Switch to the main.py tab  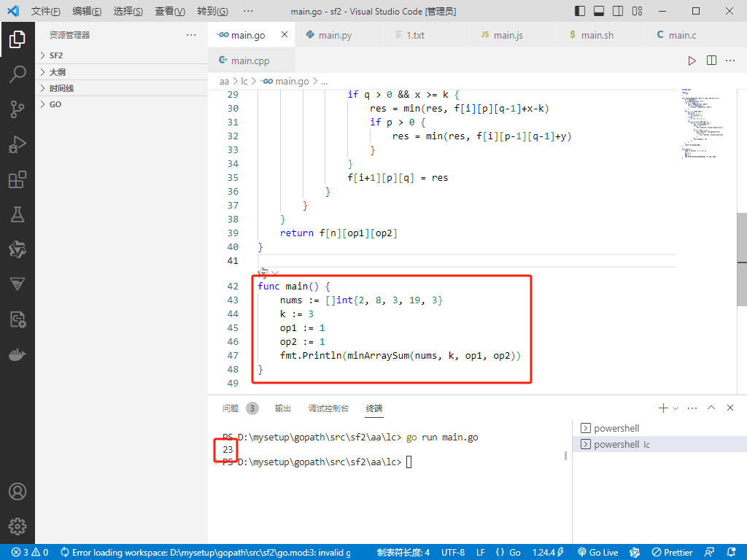(338, 35)
